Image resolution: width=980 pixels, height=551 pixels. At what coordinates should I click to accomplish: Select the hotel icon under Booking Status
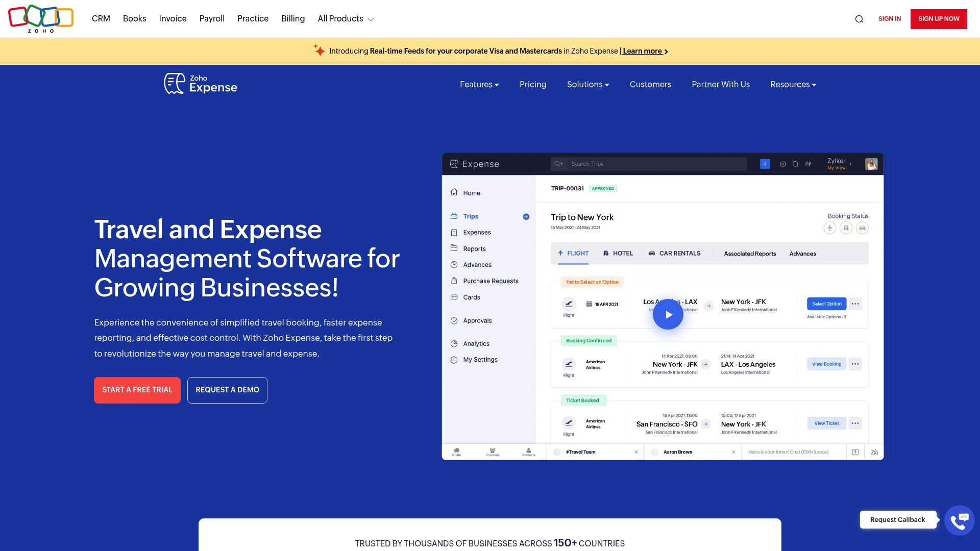click(x=846, y=228)
